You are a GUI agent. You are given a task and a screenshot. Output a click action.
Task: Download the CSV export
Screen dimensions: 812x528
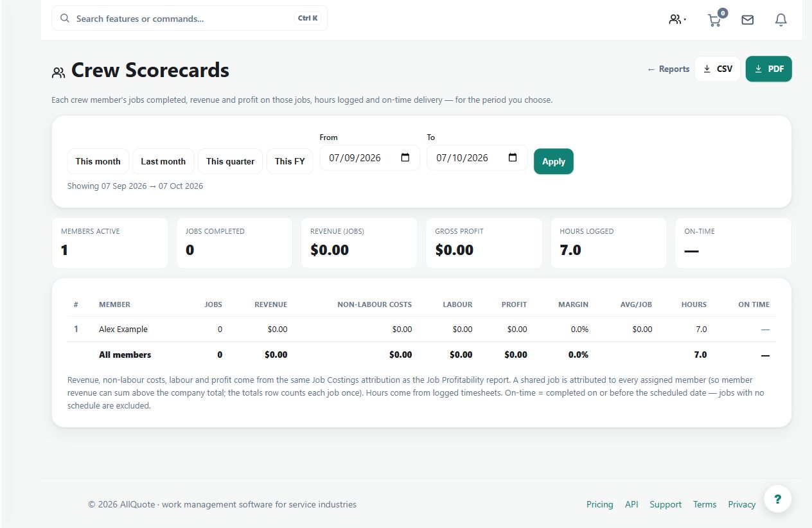[718, 69]
